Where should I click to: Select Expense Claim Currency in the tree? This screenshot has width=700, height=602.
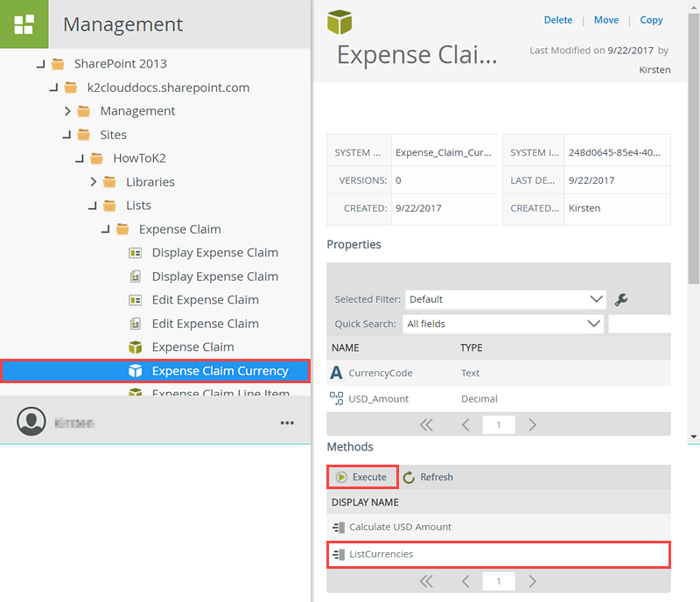[155, 371]
